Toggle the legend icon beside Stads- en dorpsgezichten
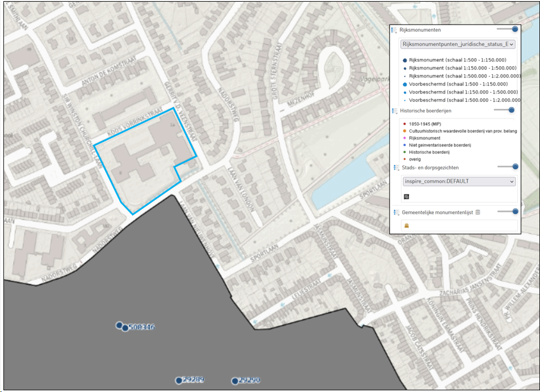 (x=396, y=168)
